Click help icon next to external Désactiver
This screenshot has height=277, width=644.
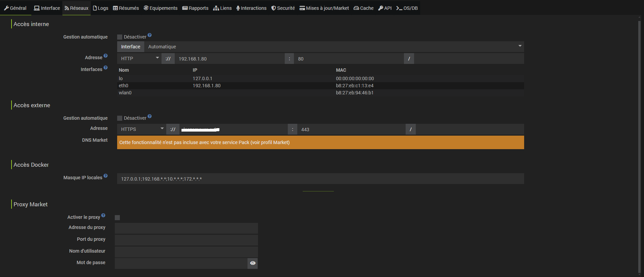[150, 116]
